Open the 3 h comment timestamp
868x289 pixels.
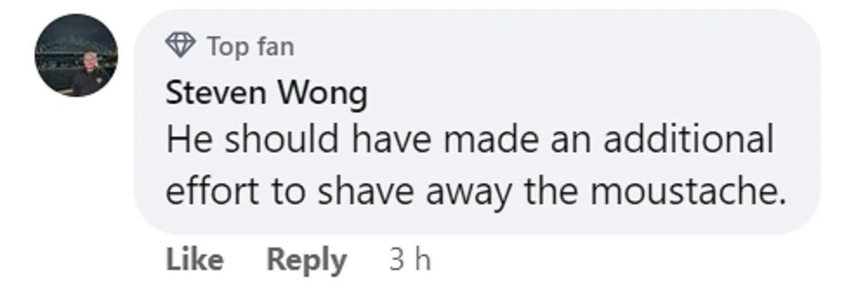pos(409,259)
